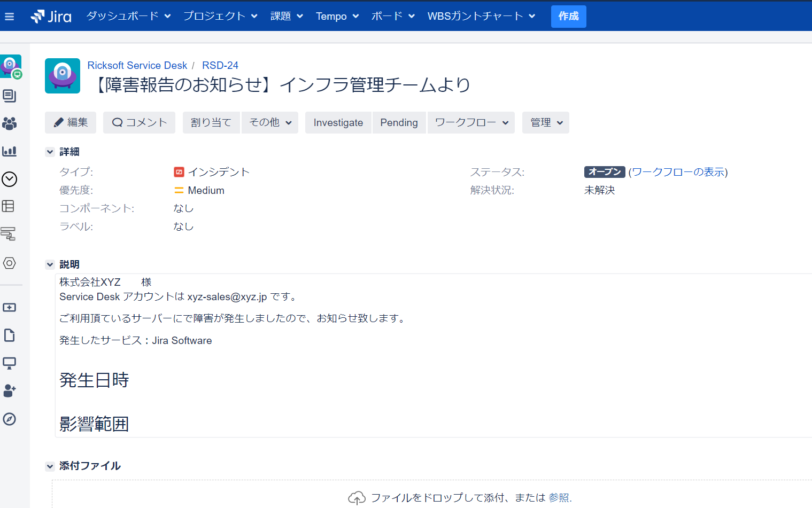Click the add user icon in sidebar

[9, 391]
